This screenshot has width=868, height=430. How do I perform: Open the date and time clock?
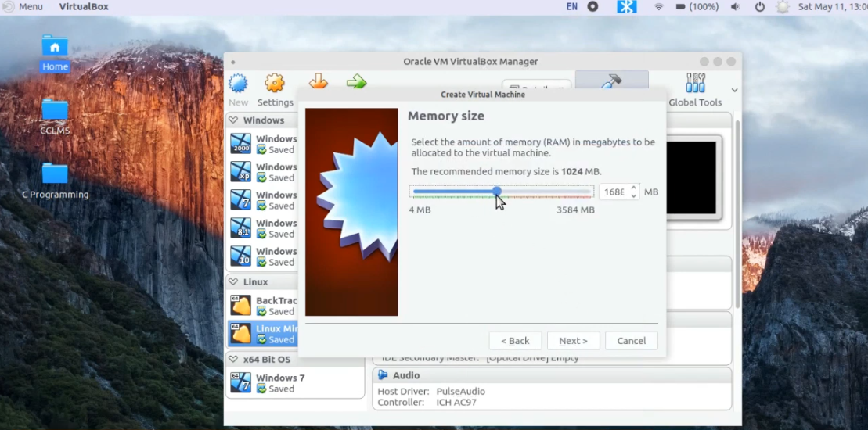coord(833,6)
